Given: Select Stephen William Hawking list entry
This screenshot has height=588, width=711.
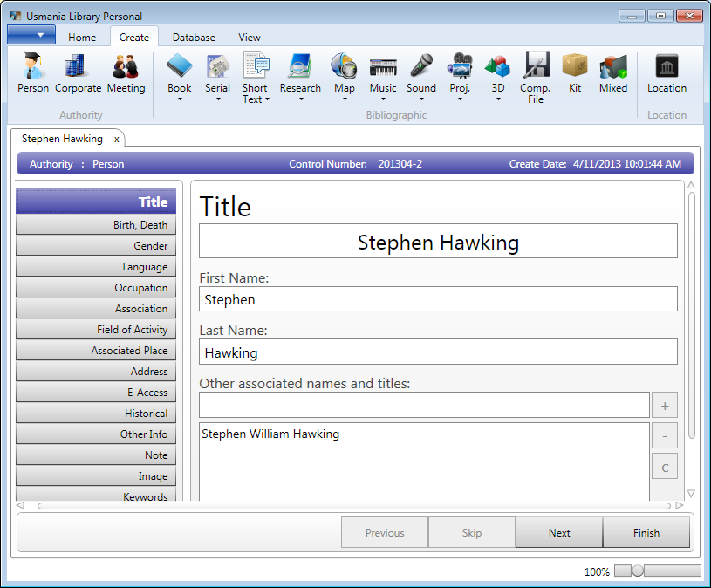Looking at the screenshot, I should (270, 434).
